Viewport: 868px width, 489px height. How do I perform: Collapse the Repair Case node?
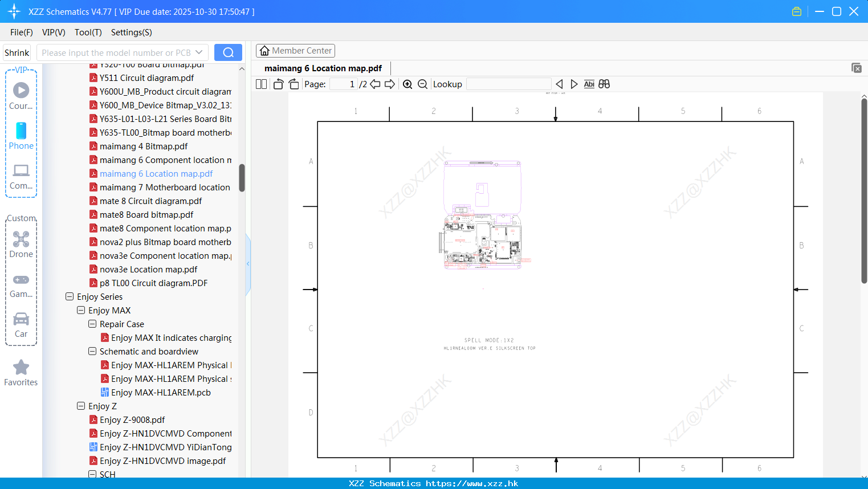tap(92, 324)
